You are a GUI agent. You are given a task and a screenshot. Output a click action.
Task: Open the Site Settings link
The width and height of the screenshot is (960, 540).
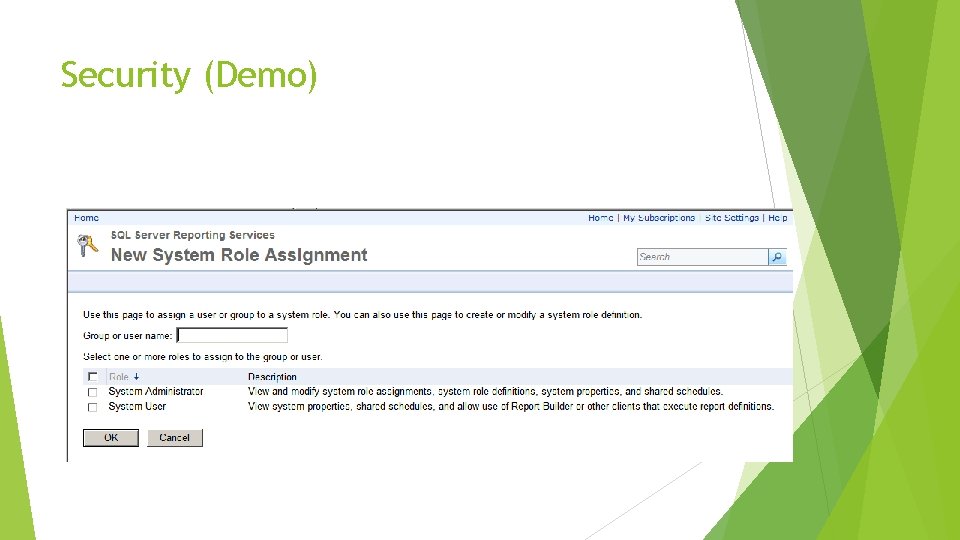pyautogui.click(x=732, y=218)
